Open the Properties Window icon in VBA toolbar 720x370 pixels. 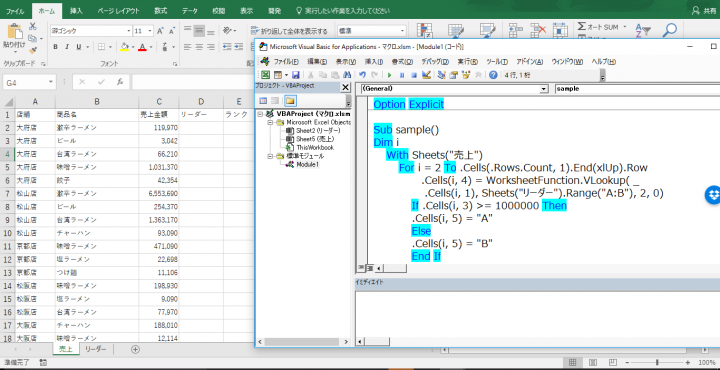pyautogui.click(x=454, y=75)
